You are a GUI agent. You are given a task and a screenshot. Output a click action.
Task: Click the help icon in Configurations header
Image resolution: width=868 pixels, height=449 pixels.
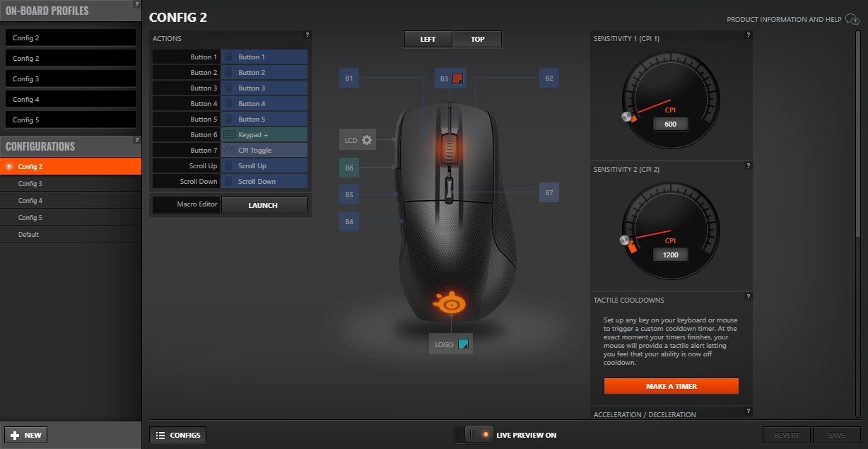pyautogui.click(x=137, y=140)
